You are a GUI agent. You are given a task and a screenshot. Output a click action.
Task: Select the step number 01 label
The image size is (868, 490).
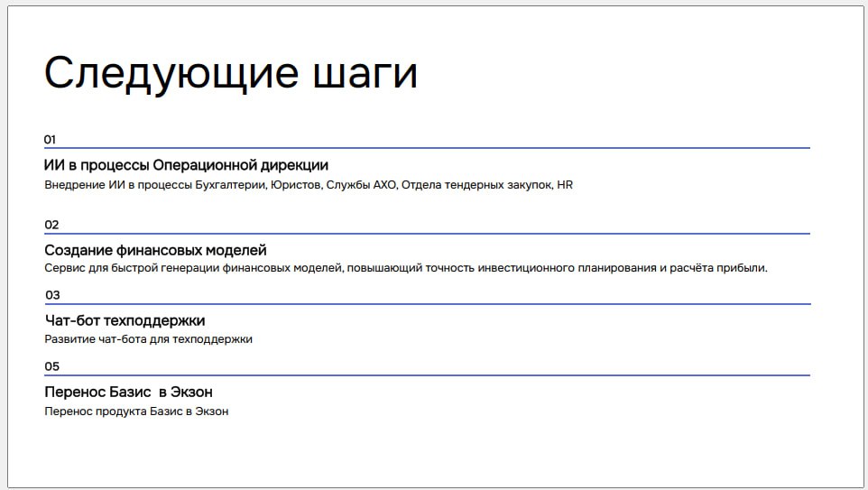tap(51, 139)
